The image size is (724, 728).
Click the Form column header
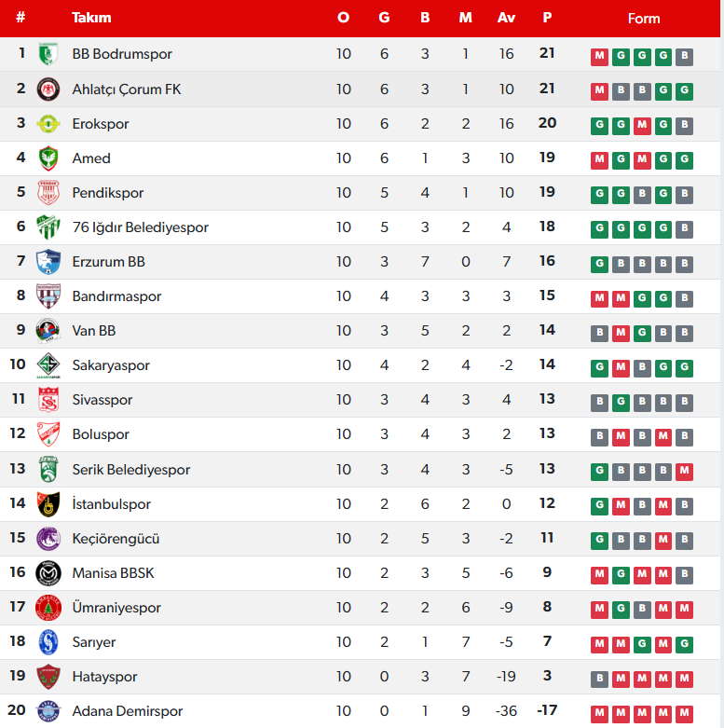tap(643, 18)
